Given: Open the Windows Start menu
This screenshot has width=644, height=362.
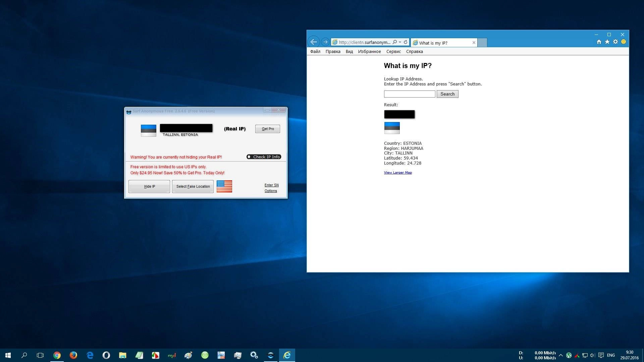Looking at the screenshot, I should [8, 355].
